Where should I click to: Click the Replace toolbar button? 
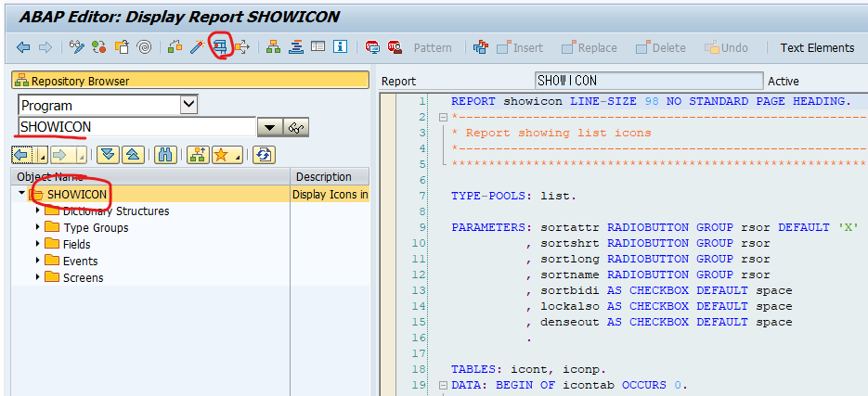[589, 48]
